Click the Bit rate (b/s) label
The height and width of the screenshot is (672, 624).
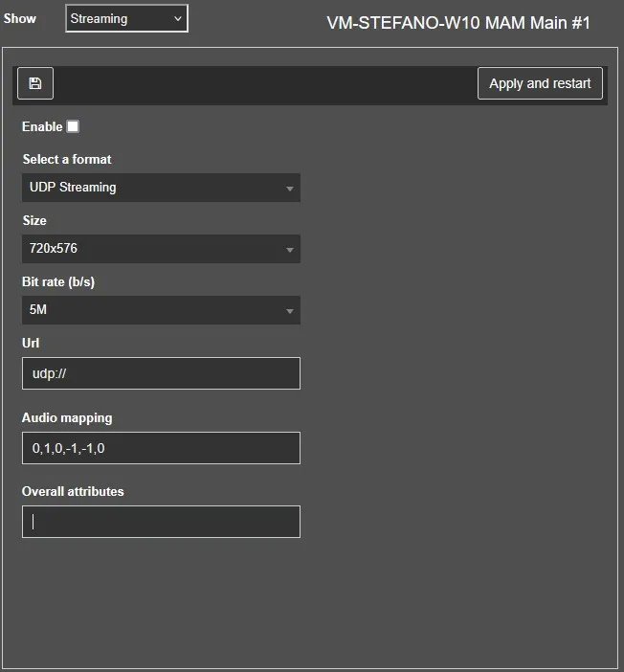coord(58,281)
